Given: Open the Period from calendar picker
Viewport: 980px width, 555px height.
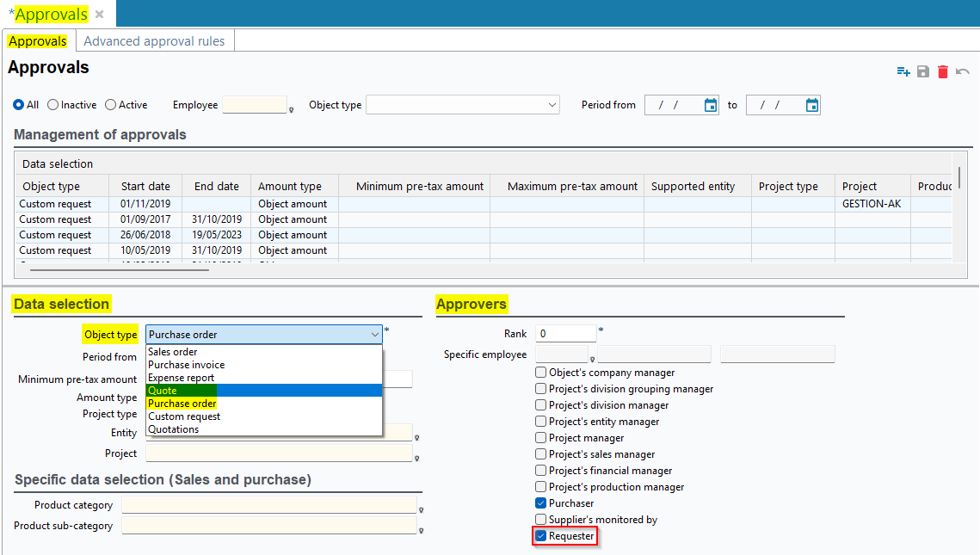Looking at the screenshot, I should tap(710, 105).
